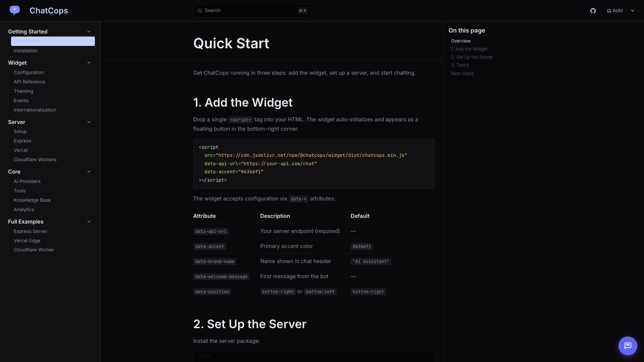
Task: Click the jsdelivr CDN URL in code
Action: point(311,155)
